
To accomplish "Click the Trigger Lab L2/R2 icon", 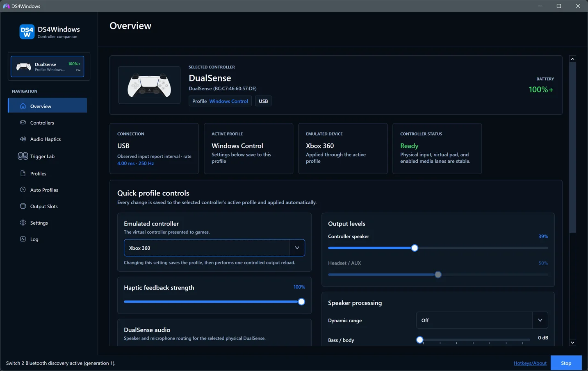I will coord(23,156).
